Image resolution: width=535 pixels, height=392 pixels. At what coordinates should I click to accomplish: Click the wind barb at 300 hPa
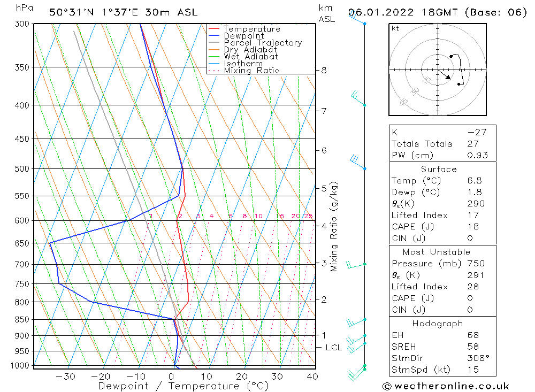click(x=357, y=18)
